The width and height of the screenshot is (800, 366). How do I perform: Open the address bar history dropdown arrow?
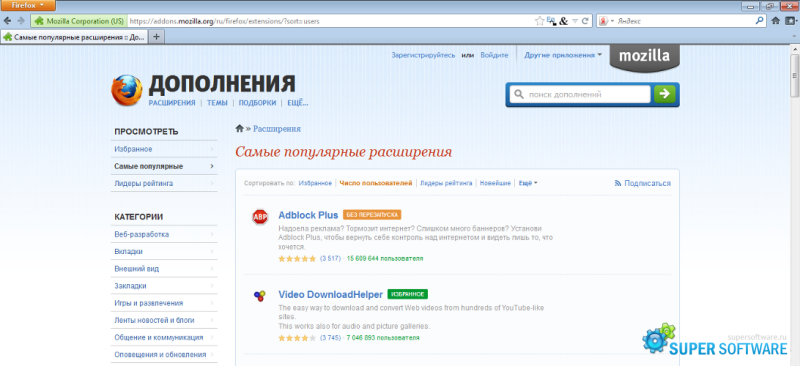575,21
